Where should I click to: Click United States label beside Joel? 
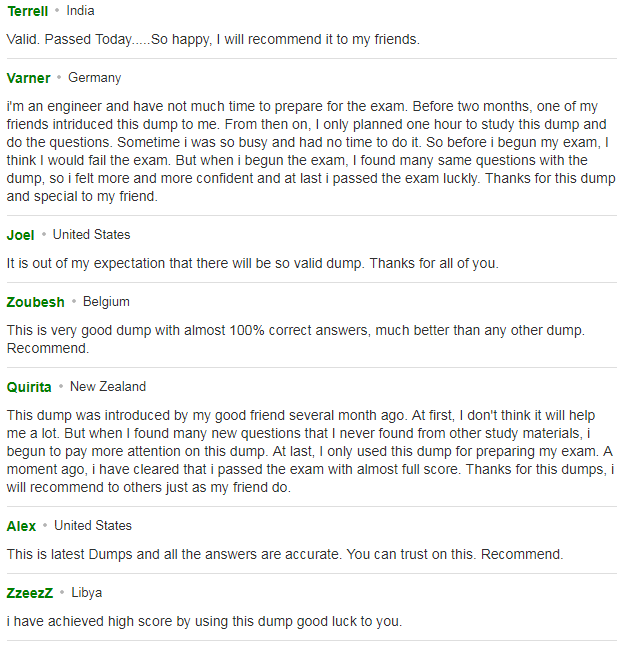click(91, 235)
